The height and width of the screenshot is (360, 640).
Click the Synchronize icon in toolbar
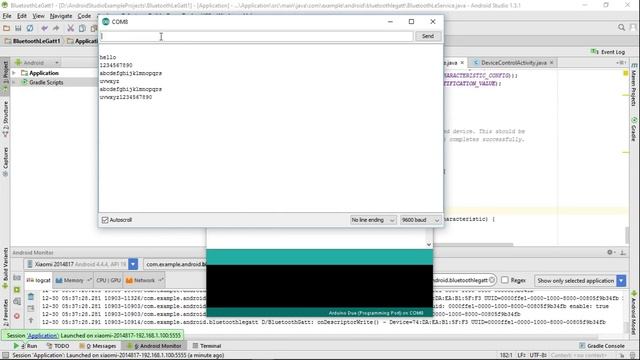click(x=30, y=28)
